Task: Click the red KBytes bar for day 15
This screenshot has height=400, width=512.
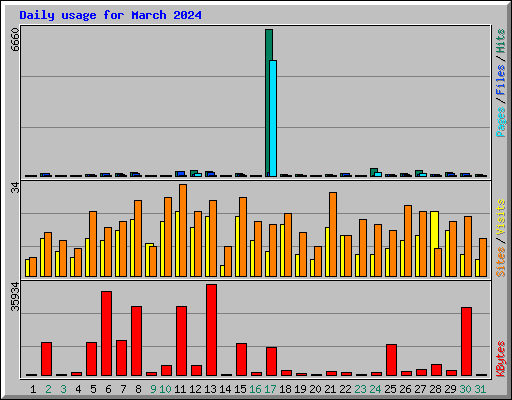Action: pos(241,359)
